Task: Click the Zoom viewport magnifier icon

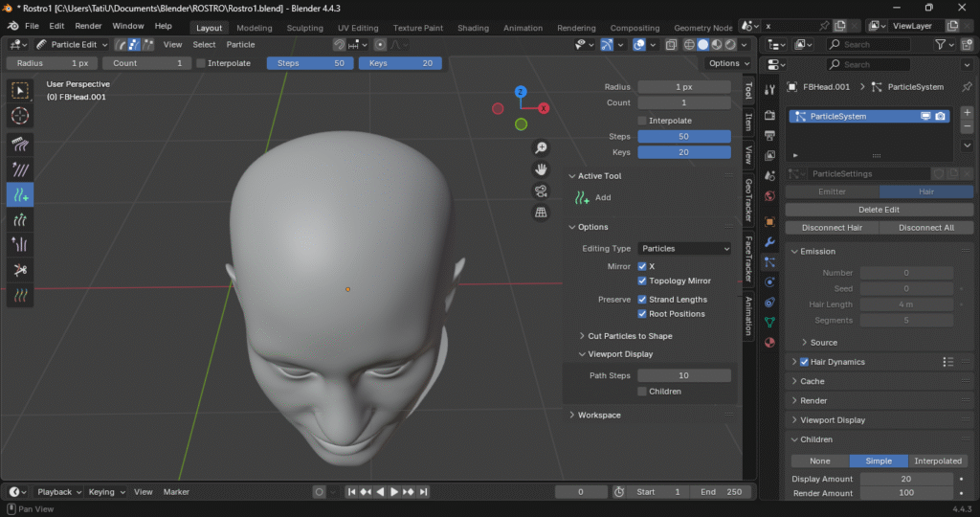Action: [541, 147]
